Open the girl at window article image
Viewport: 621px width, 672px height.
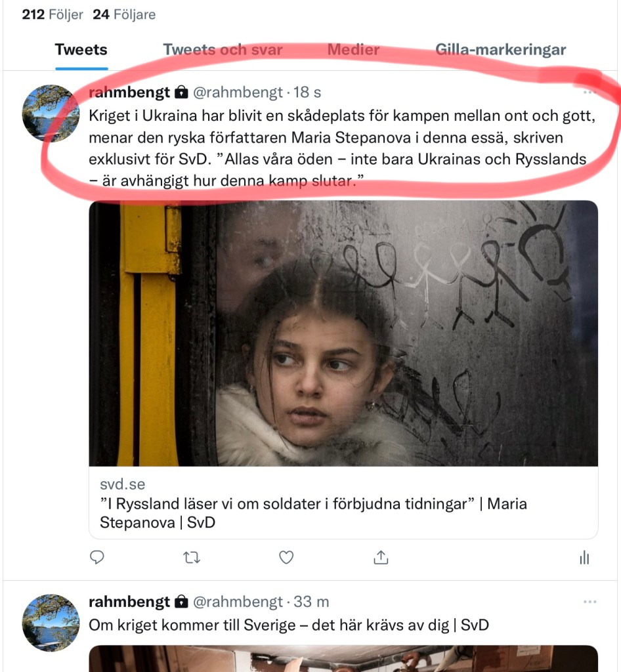[343, 333]
